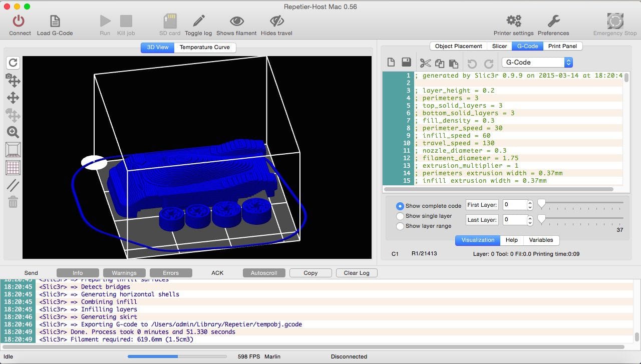This screenshot has width=641, height=364.
Task: Click the Toggle log pencil icon
Action: [x=198, y=21]
